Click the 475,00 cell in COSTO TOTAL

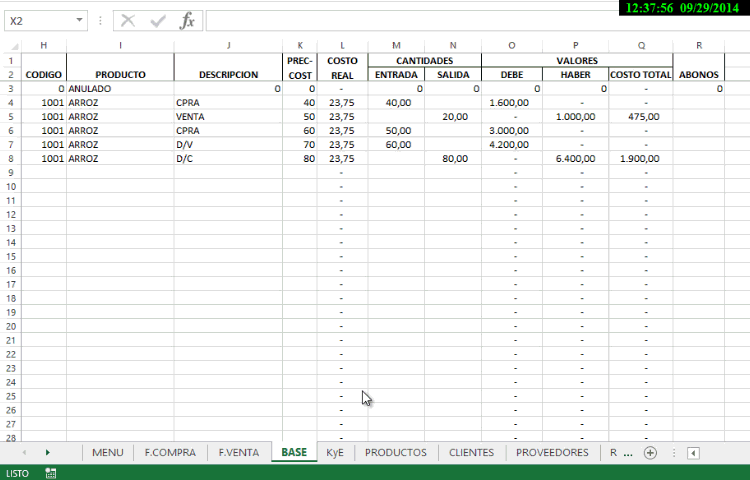[x=641, y=117]
